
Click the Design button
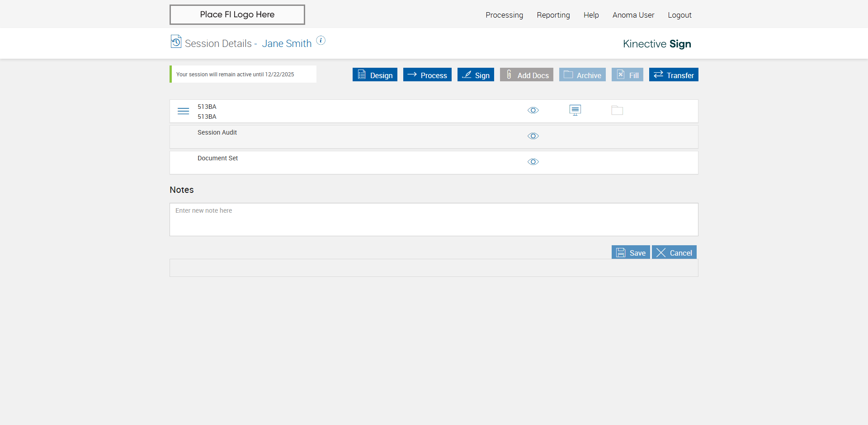pyautogui.click(x=375, y=75)
